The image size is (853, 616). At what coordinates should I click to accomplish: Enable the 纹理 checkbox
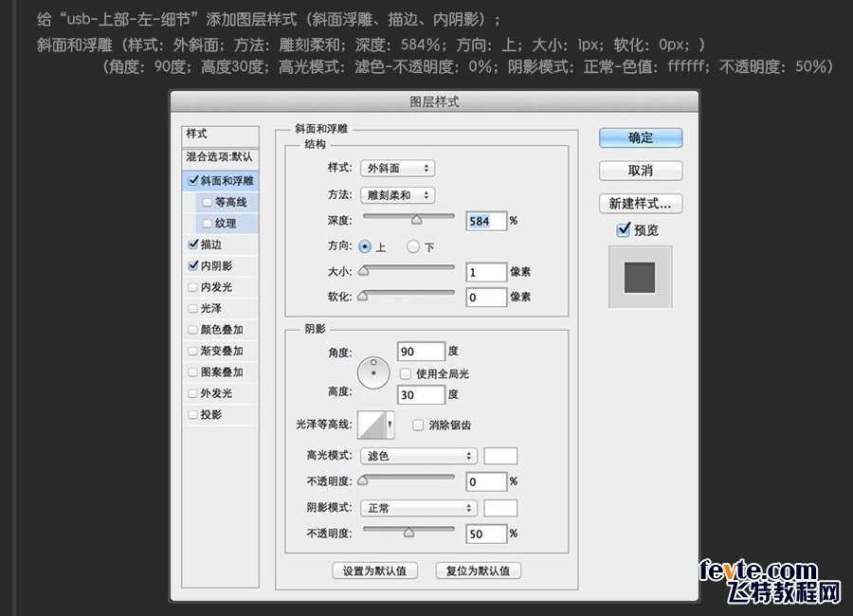[207, 223]
